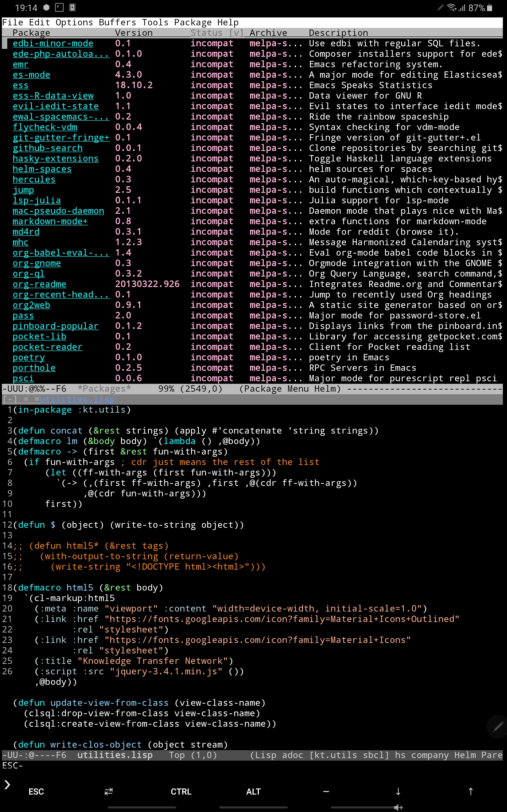
Task: Toggle the ALT modifier key
Action: (x=253, y=791)
